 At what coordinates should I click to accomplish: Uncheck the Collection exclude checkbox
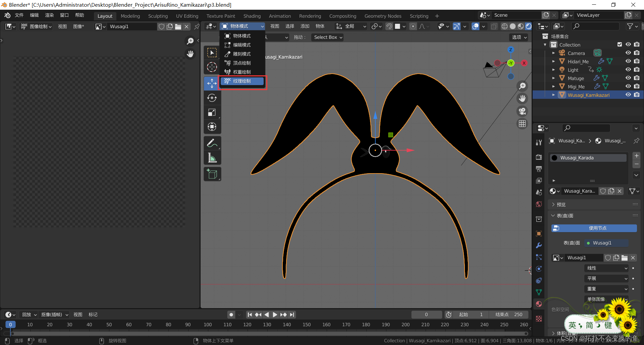[x=620, y=45]
